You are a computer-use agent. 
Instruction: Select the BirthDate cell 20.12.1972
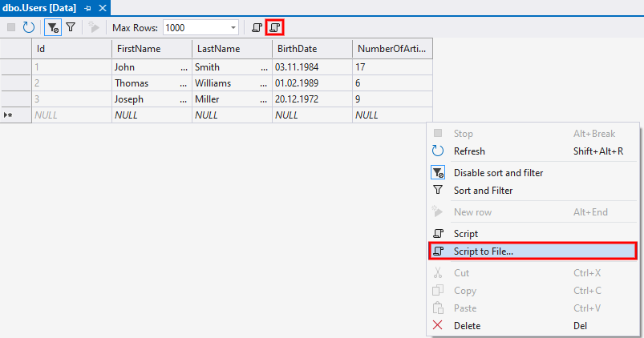[312, 99]
